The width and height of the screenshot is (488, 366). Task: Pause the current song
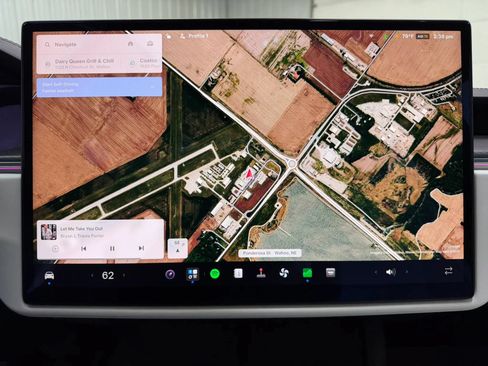point(112,248)
